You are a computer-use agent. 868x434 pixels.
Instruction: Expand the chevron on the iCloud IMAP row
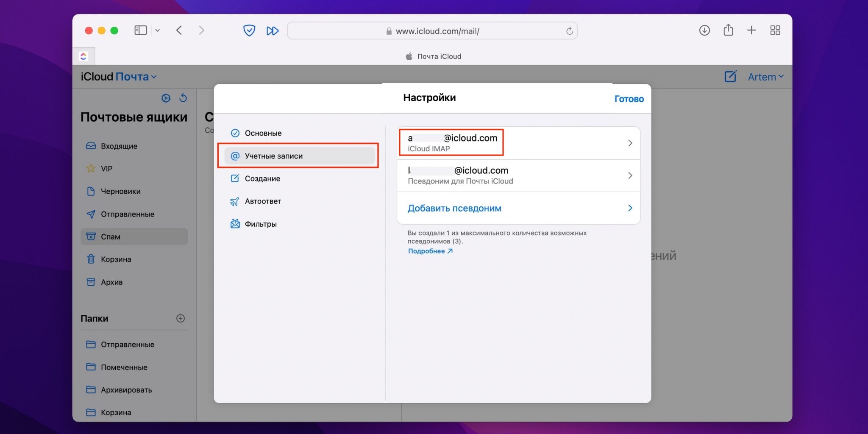coord(630,143)
